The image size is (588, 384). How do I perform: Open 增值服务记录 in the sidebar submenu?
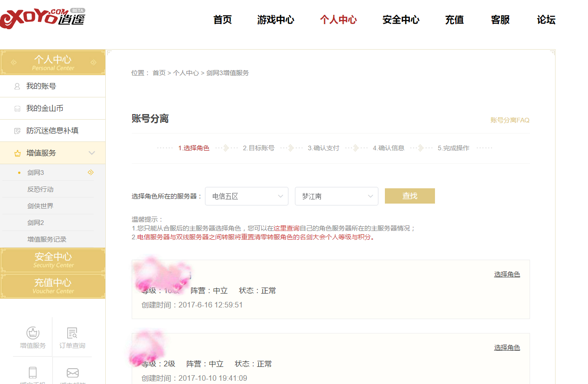pyautogui.click(x=47, y=239)
